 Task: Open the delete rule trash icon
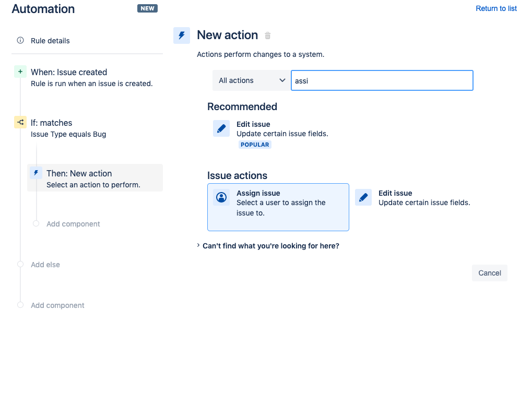(267, 35)
